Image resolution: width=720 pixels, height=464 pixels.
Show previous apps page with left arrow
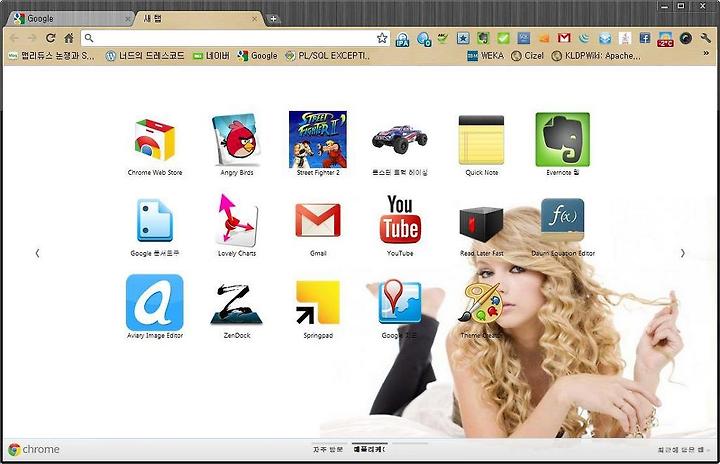(x=37, y=253)
